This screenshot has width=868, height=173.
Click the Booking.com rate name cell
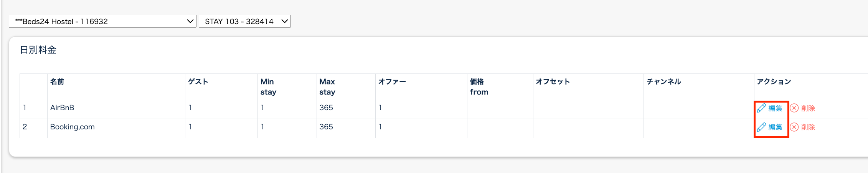coord(72,127)
